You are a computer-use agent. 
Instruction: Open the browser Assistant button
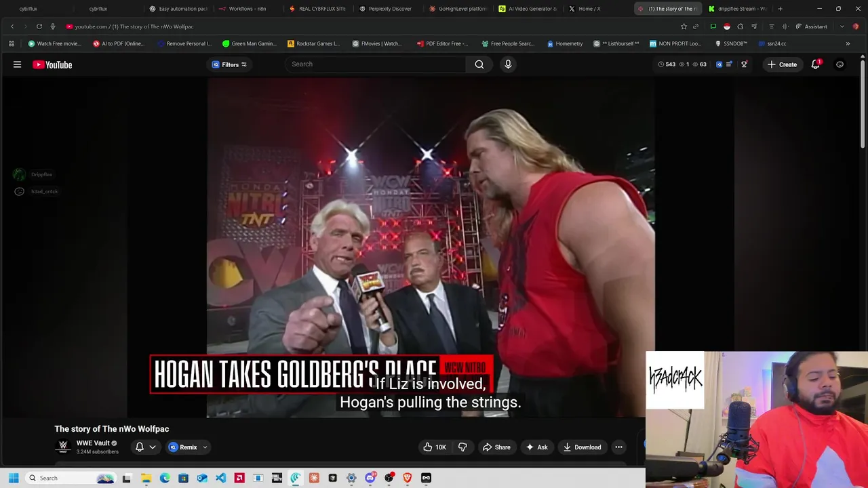pos(812,26)
